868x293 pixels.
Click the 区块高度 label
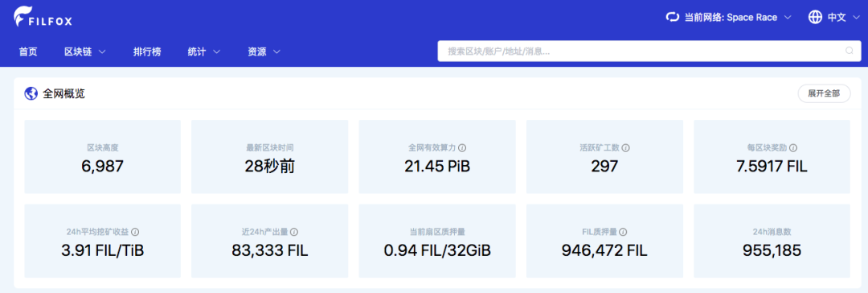click(103, 148)
